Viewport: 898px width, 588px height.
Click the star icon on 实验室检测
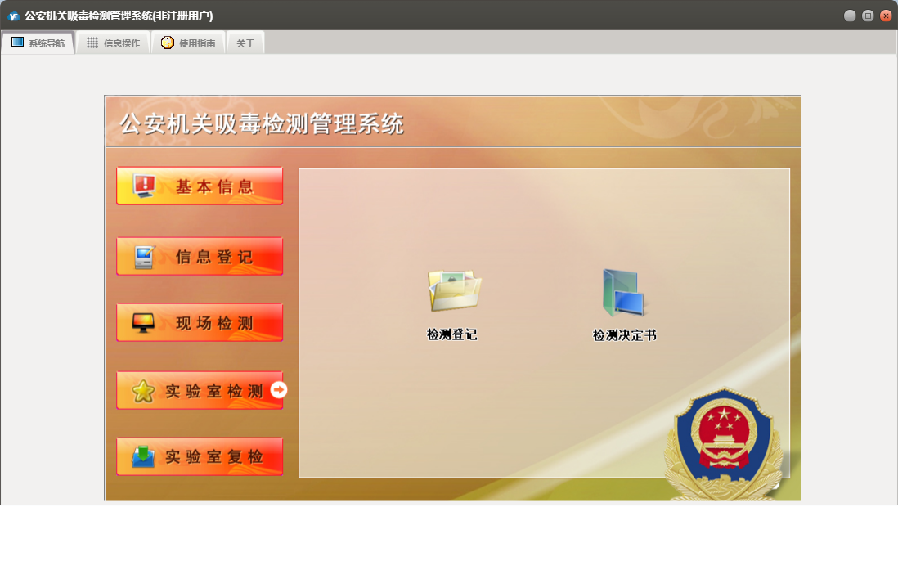coord(143,392)
